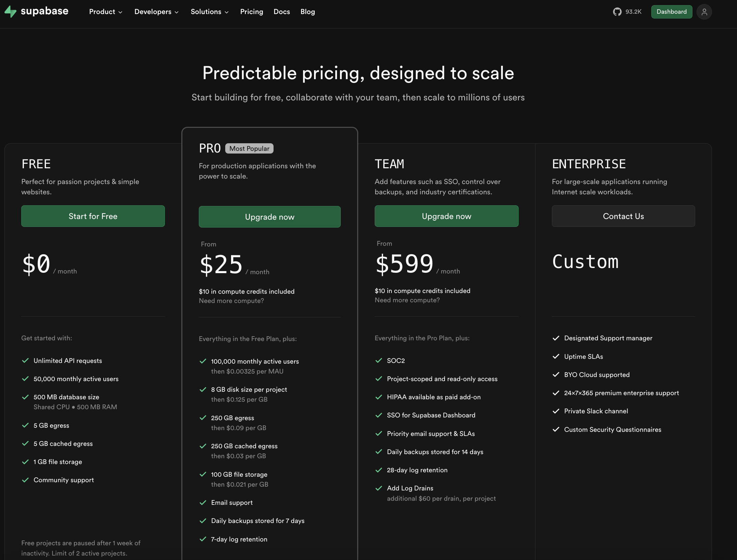This screenshot has width=737, height=560.
Task: Click Need more compute link under Pro
Action: pos(231,301)
